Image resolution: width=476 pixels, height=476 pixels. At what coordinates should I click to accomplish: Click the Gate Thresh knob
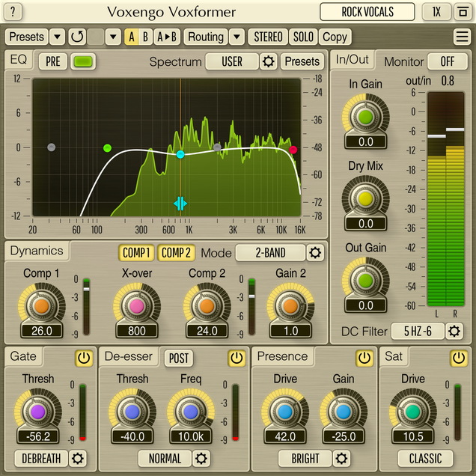click(38, 412)
